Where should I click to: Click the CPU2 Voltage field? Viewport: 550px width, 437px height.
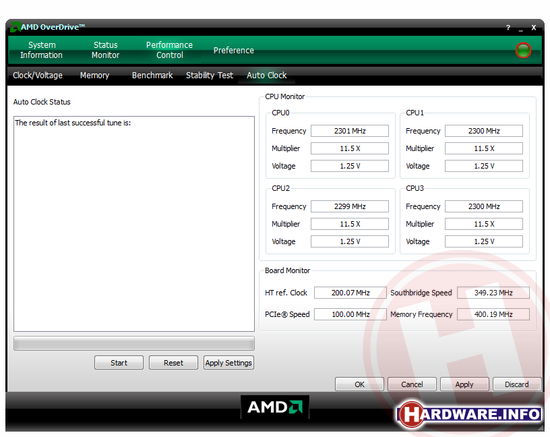(x=350, y=242)
